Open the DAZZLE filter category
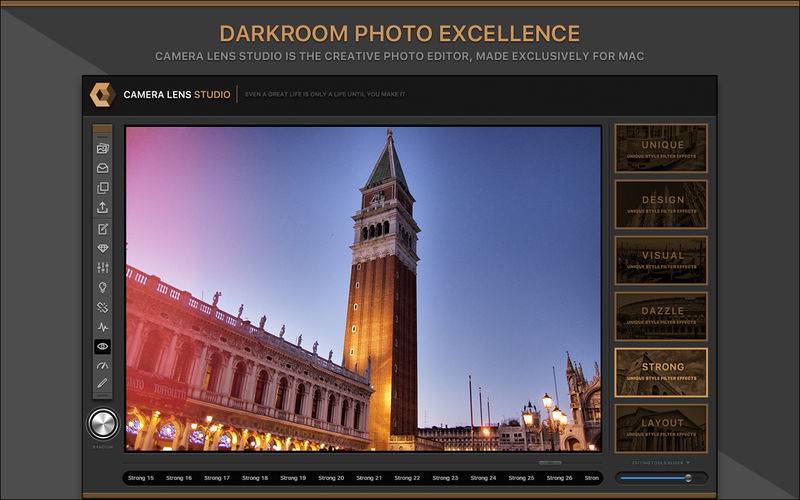This screenshot has height=500, width=800. (x=661, y=316)
